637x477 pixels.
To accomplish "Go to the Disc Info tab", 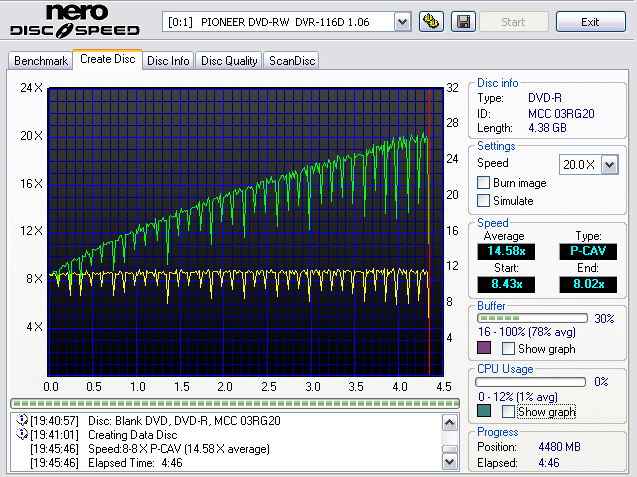I will click(168, 61).
